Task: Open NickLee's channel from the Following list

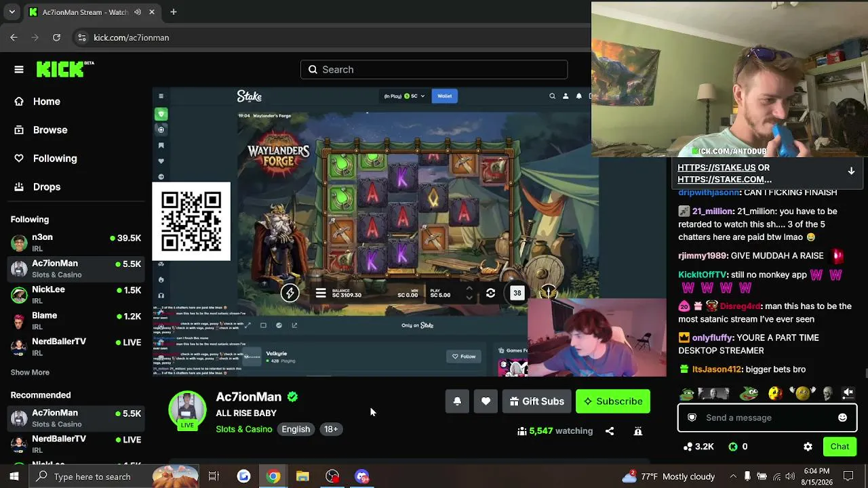Action: pyautogui.click(x=76, y=295)
